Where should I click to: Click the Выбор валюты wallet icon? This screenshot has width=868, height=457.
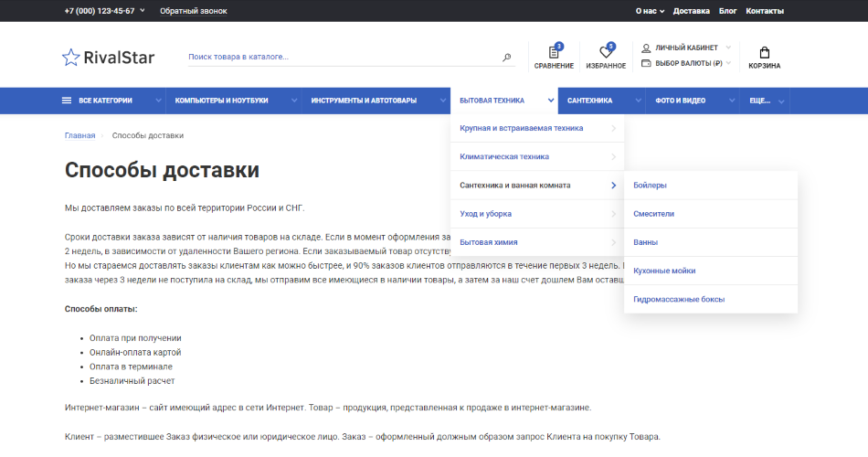pos(646,63)
